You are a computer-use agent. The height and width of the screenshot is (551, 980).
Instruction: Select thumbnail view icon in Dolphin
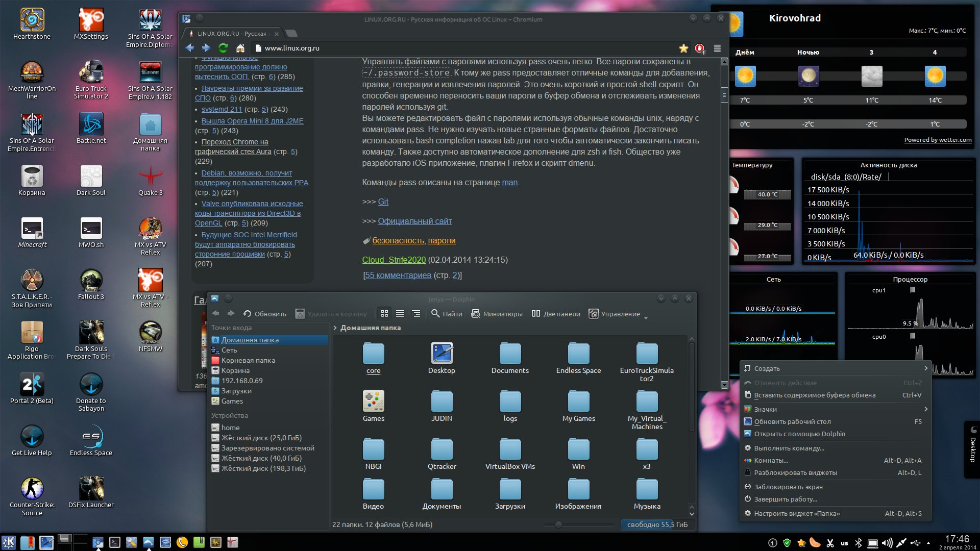pyautogui.click(x=384, y=314)
